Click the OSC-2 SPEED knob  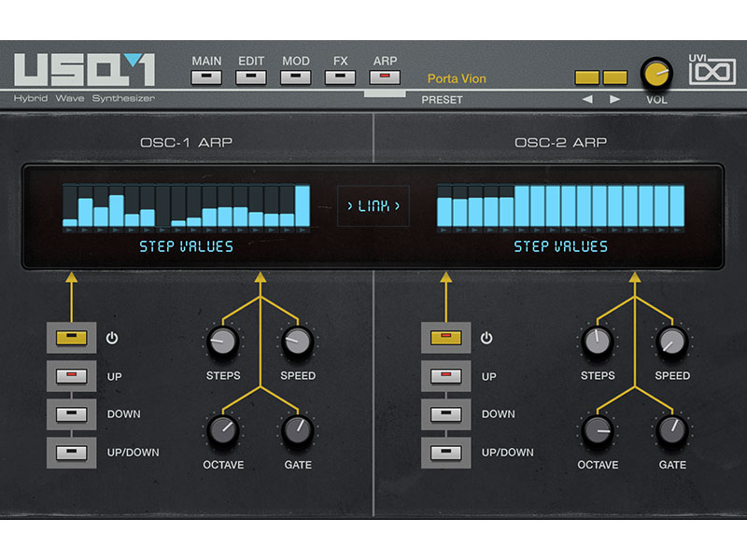click(x=671, y=343)
